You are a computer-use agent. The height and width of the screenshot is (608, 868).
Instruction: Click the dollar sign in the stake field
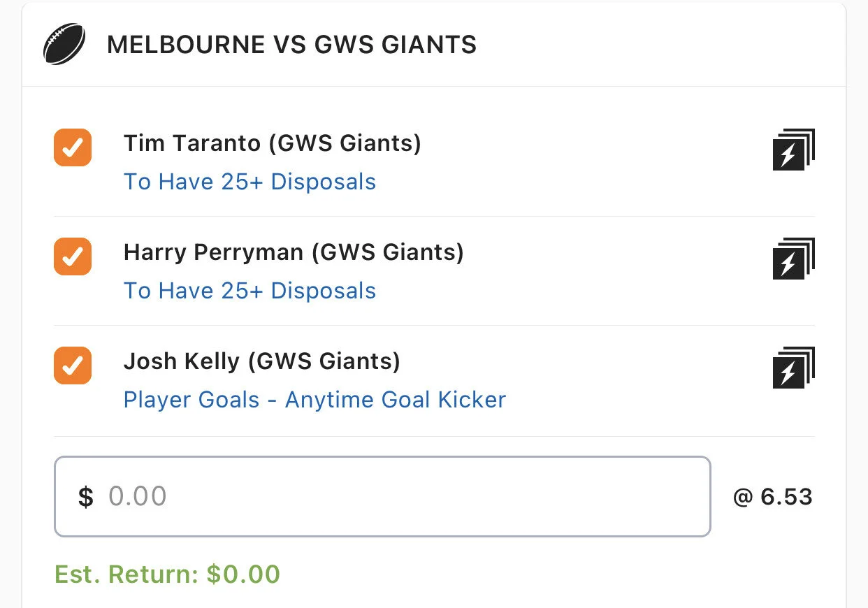click(85, 497)
